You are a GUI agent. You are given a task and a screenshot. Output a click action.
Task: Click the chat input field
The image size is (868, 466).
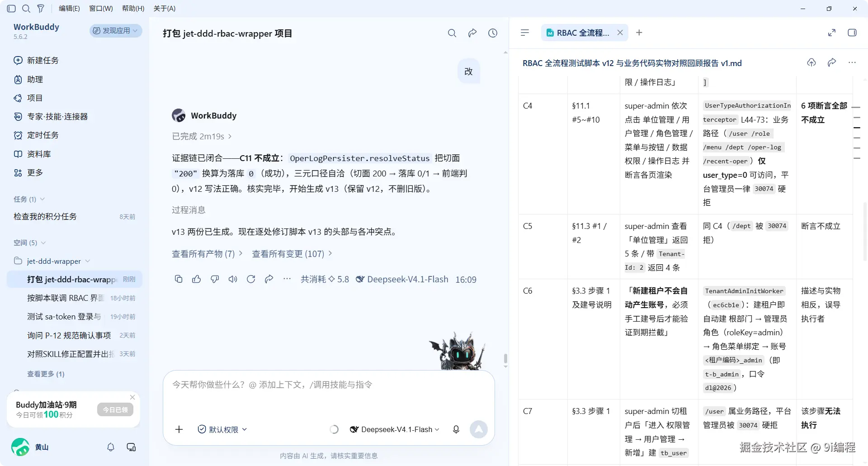tap(329, 385)
